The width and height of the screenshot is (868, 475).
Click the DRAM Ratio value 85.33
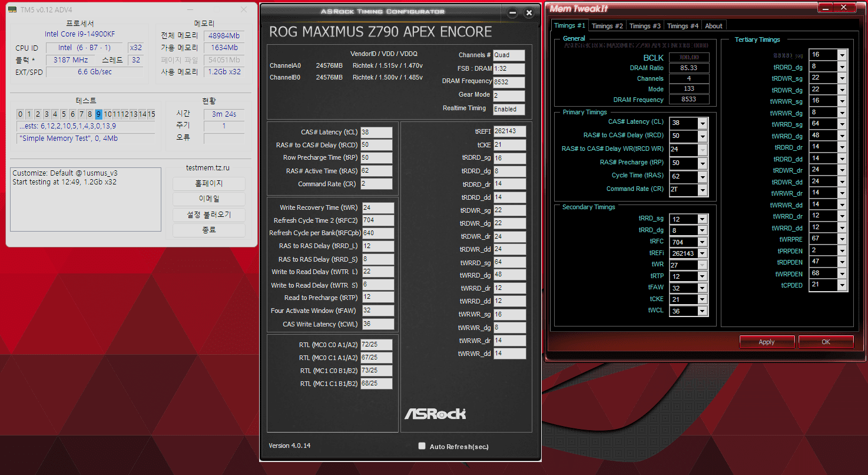tap(689, 68)
